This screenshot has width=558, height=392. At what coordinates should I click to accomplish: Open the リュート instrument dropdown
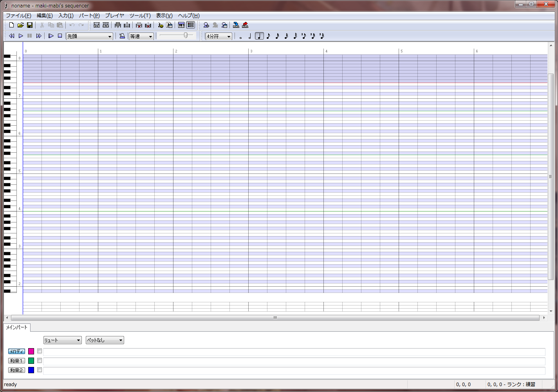click(63, 340)
